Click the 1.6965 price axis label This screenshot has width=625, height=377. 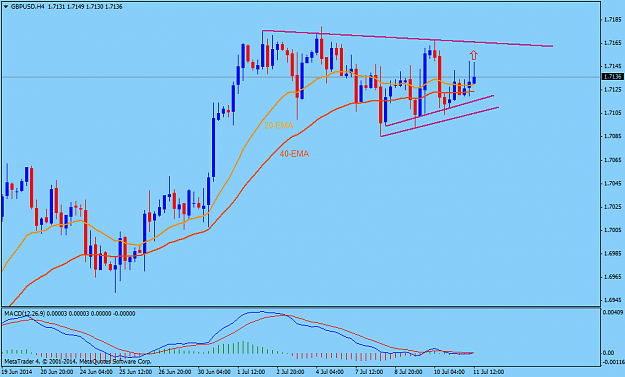(613, 277)
